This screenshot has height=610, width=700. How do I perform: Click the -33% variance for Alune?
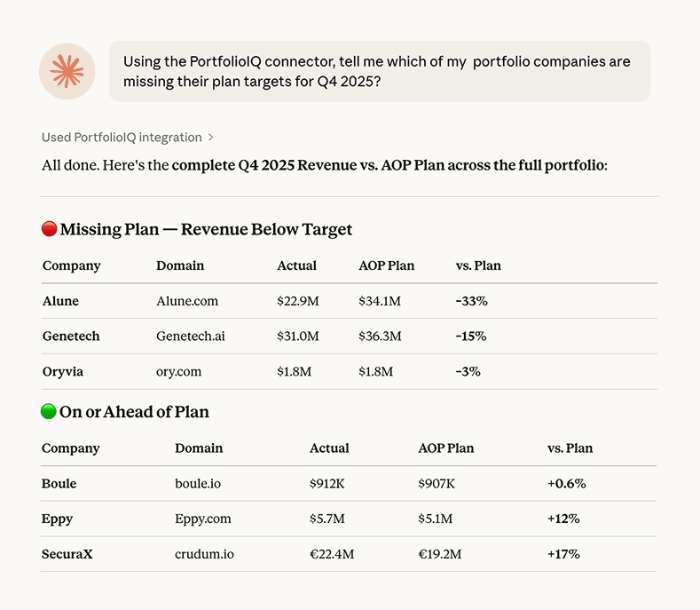coord(471,301)
